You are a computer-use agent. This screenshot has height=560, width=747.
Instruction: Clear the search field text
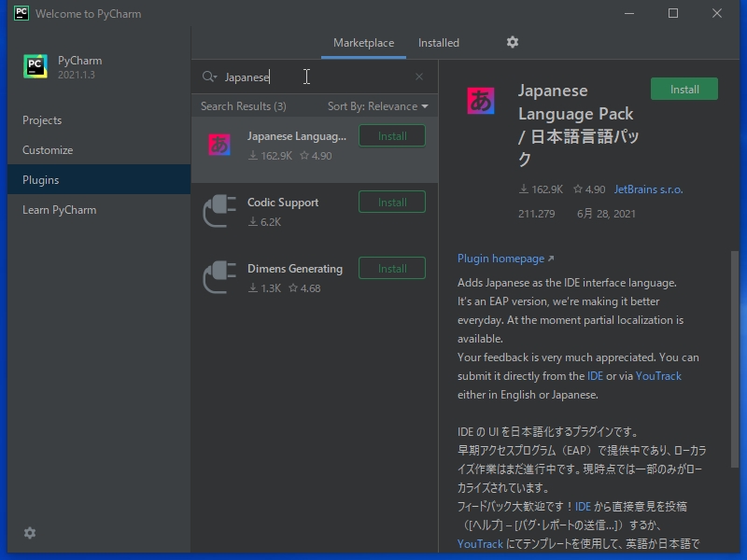tap(418, 77)
